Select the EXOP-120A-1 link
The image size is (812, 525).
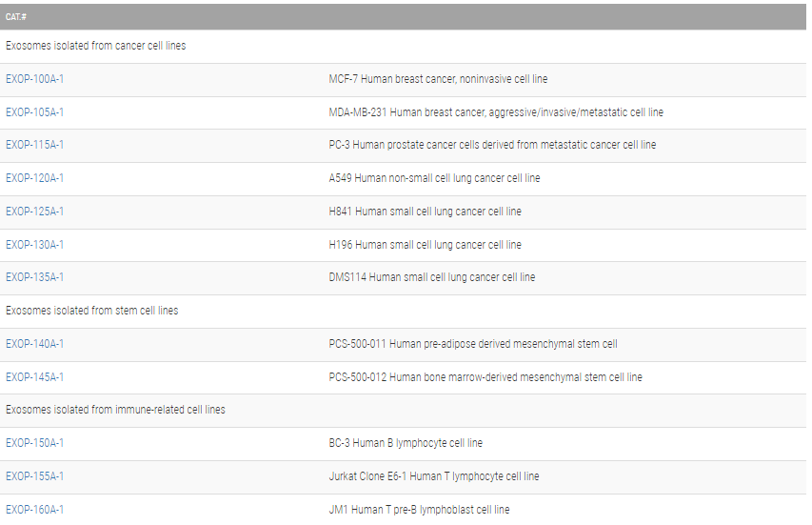[35, 178]
